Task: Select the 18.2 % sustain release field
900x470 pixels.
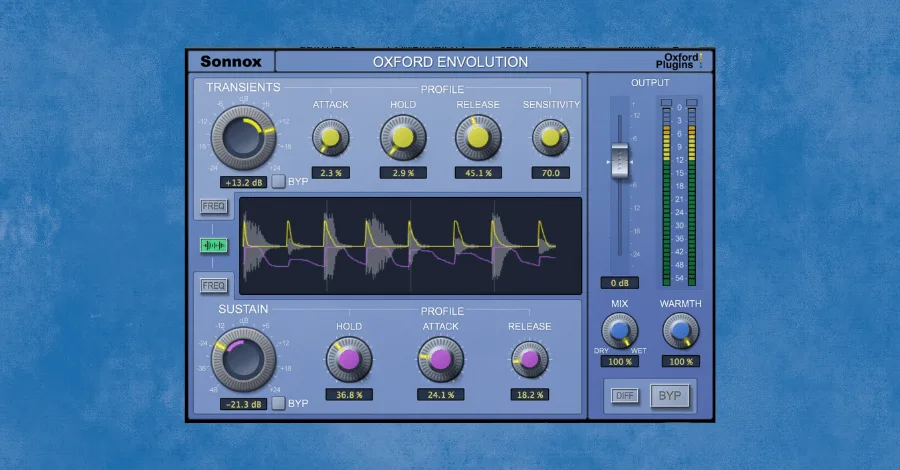Action: click(x=529, y=395)
